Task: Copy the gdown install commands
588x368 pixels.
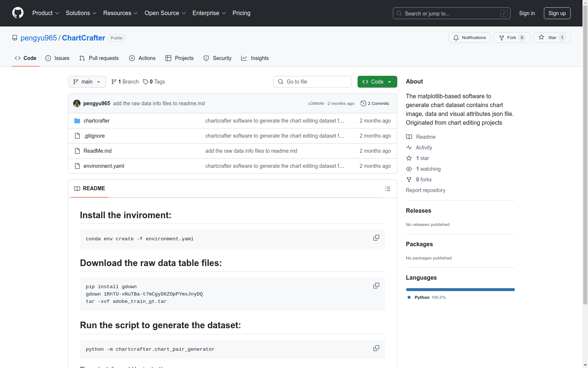Action: pyautogui.click(x=376, y=286)
